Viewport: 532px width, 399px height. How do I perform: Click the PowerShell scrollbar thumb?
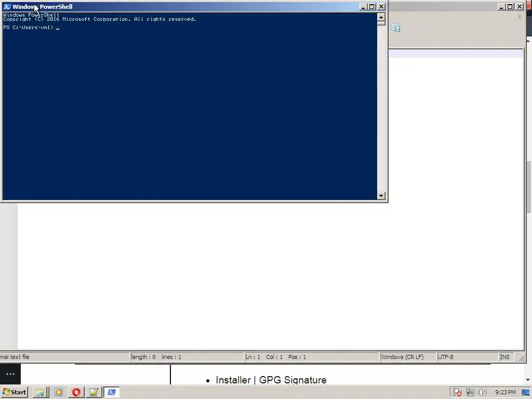pyautogui.click(x=381, y=23)
